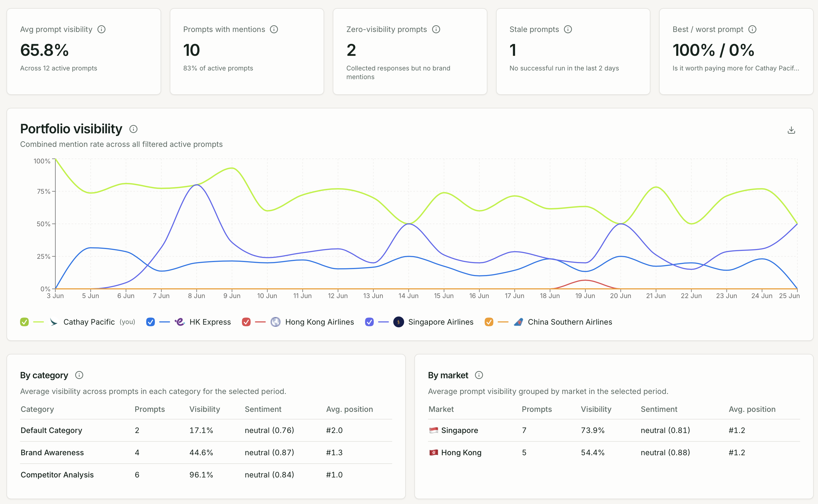Select the Brand Awareness row name

(x=52, y=453)
